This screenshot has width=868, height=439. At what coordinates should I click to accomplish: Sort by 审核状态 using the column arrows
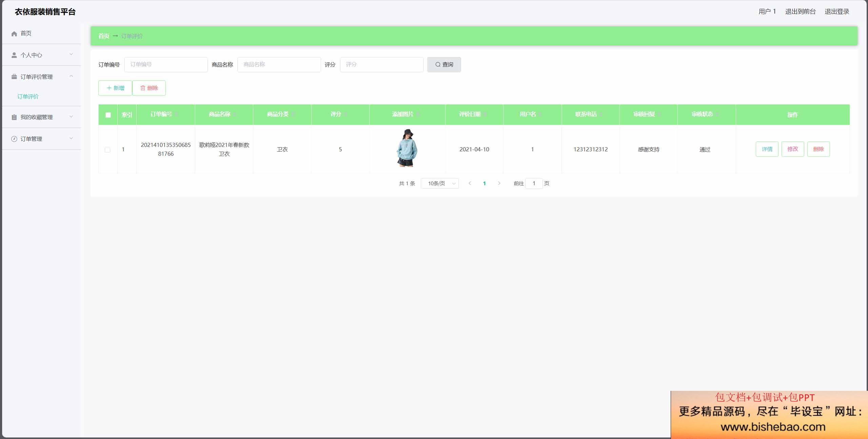pyautogui.click(x=717, y=114)
